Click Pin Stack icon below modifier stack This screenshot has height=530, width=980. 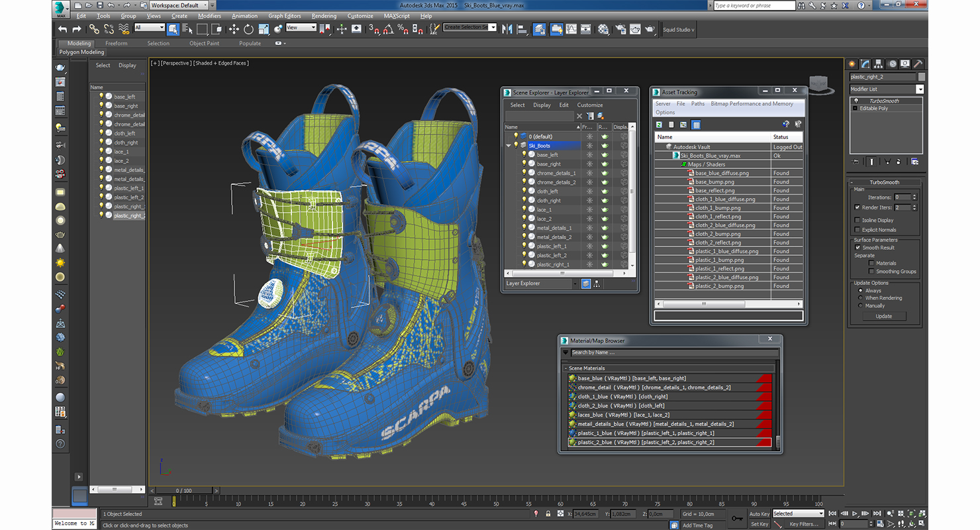(x=856, y=161)
